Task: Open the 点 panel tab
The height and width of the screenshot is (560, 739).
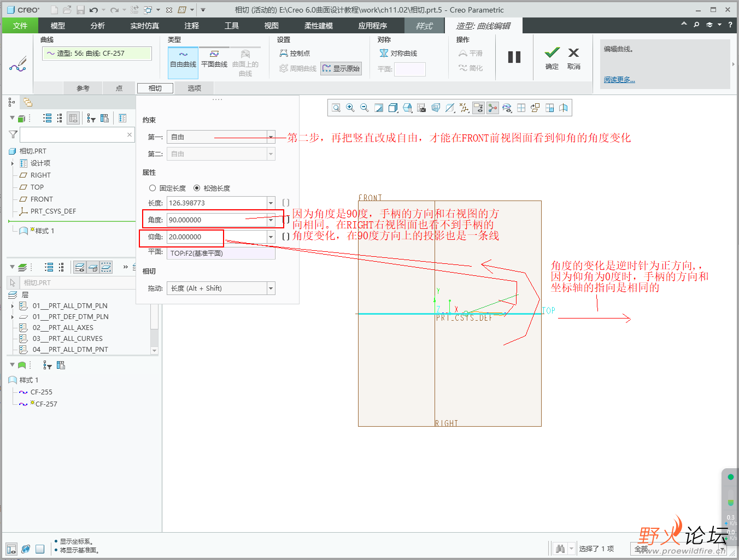Action: click(x=119, y=88)
